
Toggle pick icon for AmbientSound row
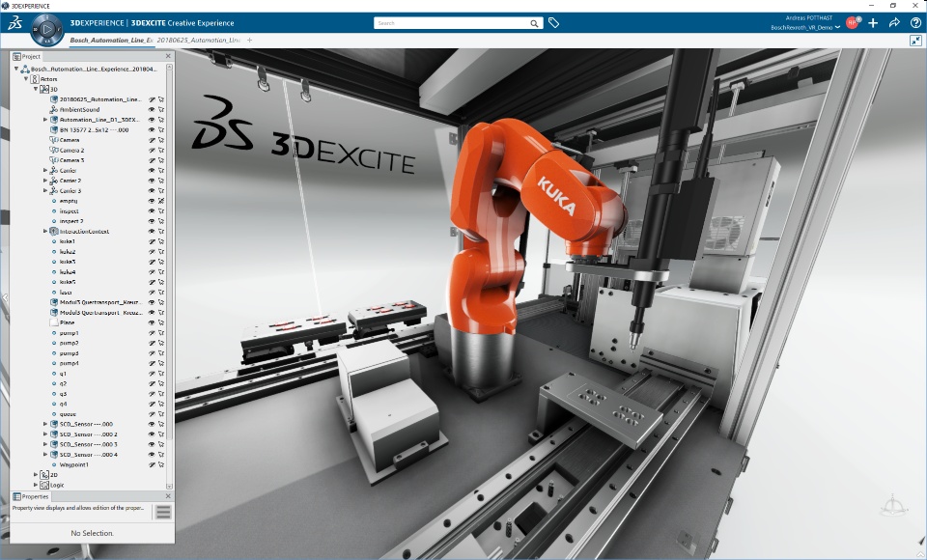(x=161, y=109)
